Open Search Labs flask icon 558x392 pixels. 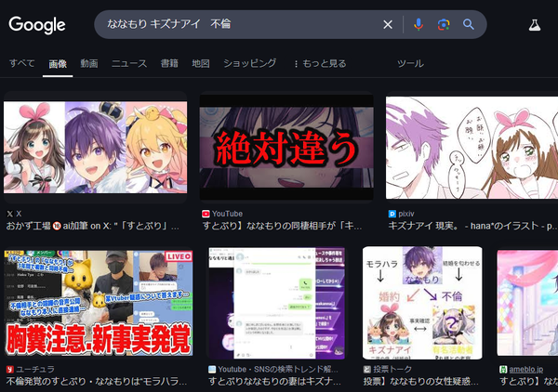pos(535,25)
